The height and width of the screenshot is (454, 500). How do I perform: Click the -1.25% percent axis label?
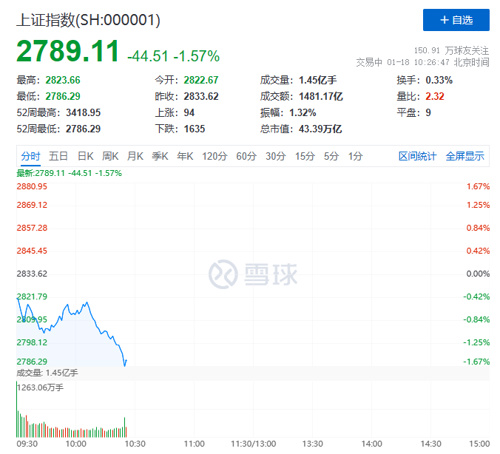476,342
